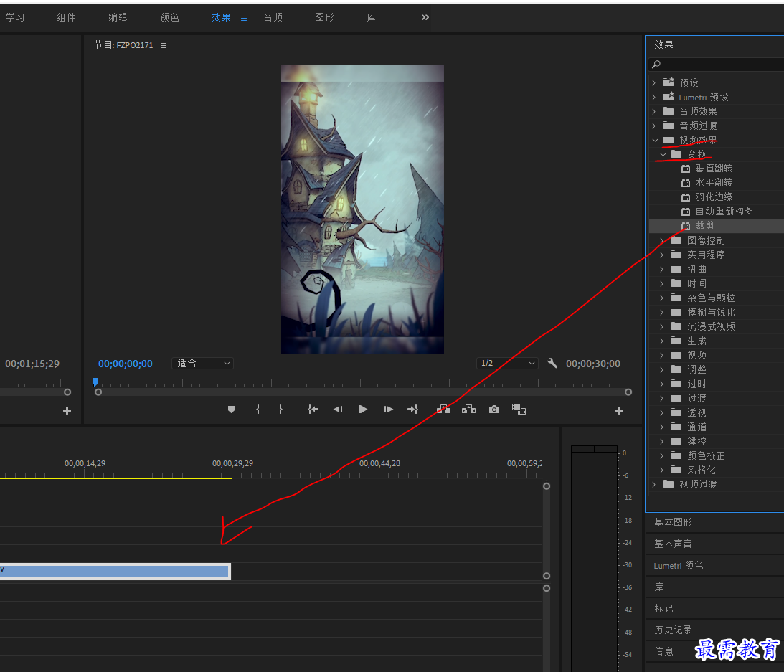
Task: Click the Extract button
Action: point(468,410)
